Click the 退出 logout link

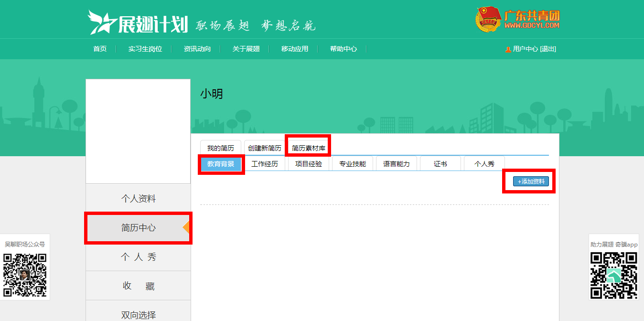pos(548,49)
